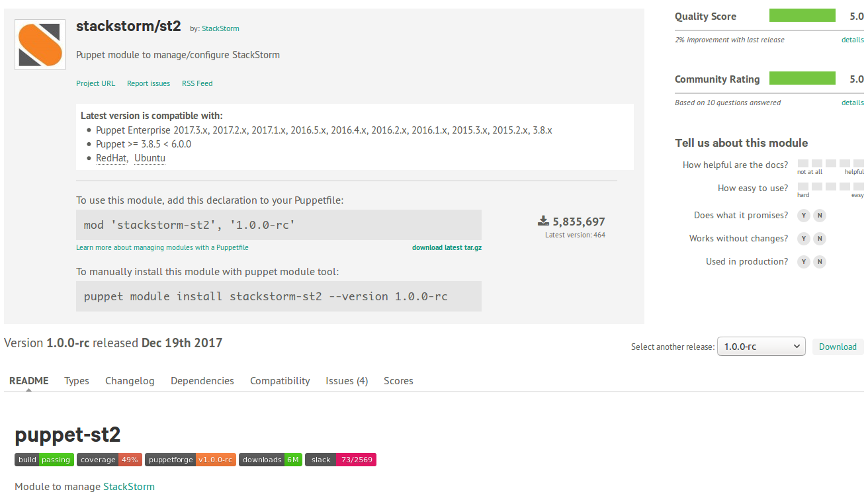Open the Compatibility tab

coord(280,381)
